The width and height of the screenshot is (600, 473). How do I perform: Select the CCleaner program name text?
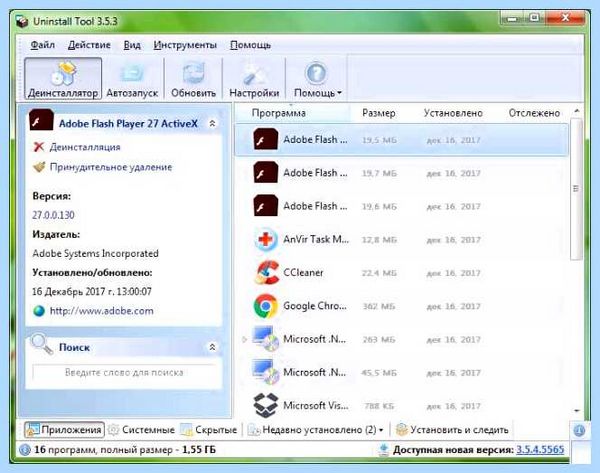(x=303, y=272)
